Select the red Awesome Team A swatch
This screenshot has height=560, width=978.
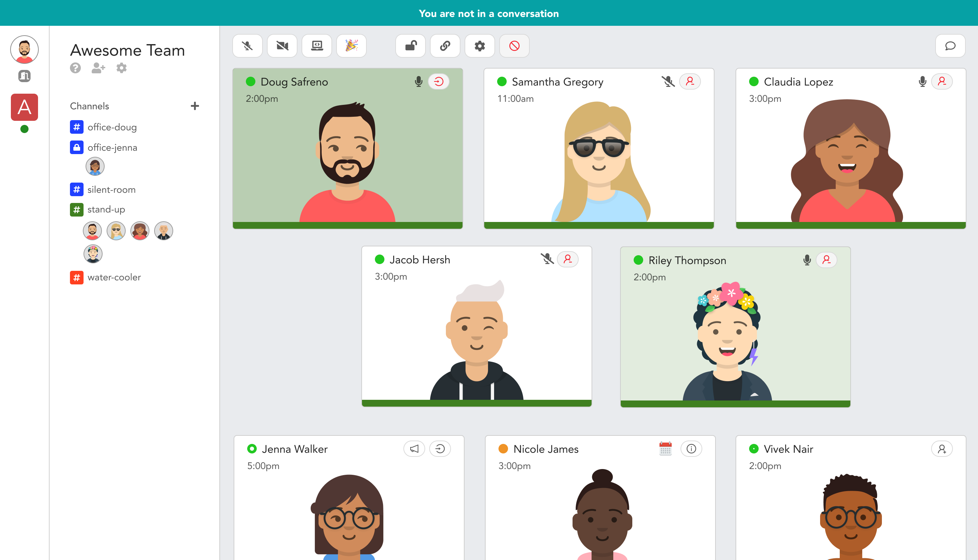[x=24, y=107]
